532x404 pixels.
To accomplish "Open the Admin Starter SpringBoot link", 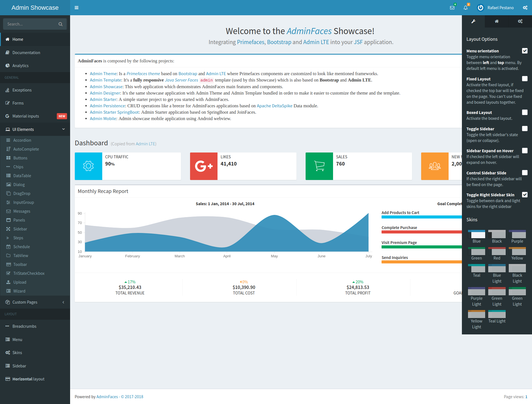I will click(x=114, y=112).
